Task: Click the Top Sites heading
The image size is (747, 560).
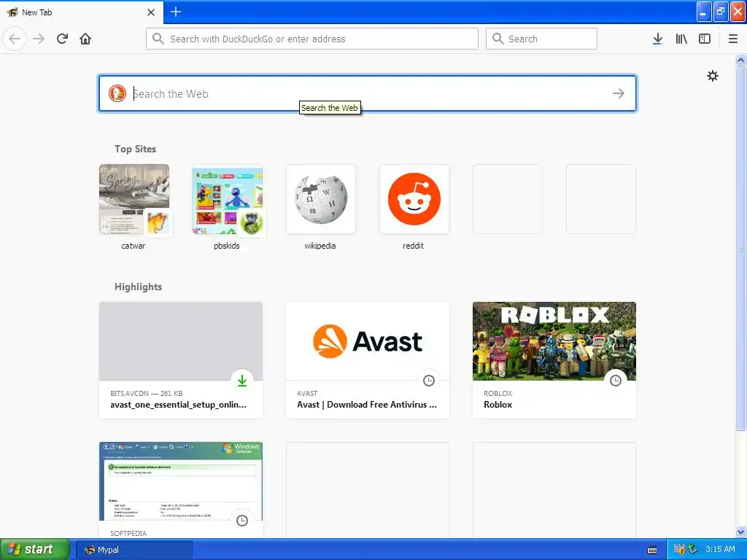Action: (135, 149)
